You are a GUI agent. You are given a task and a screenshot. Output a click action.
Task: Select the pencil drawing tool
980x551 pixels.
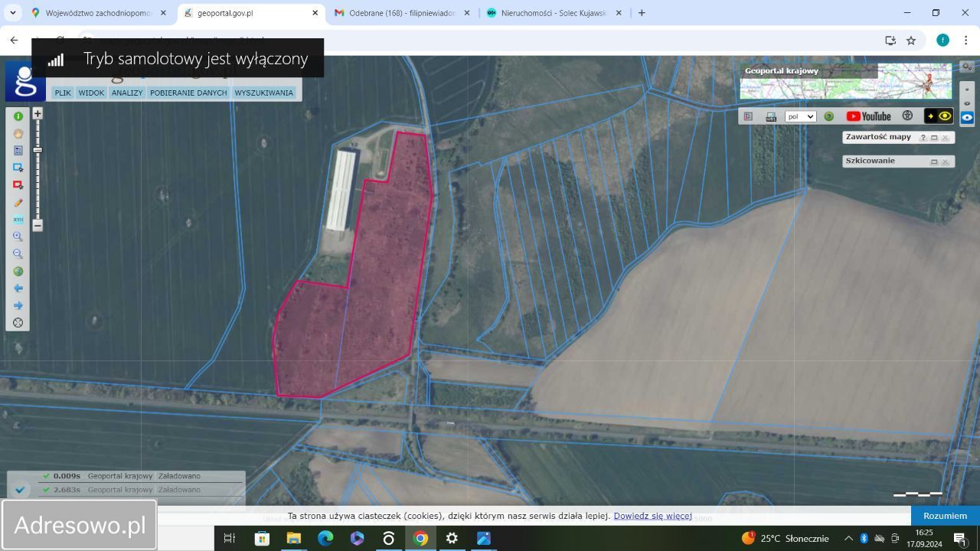pos(18,203)
